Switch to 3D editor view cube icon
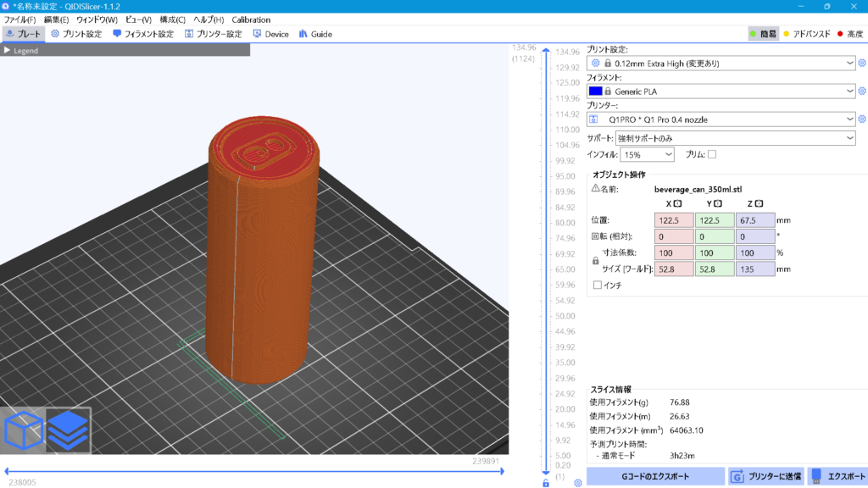The width and height of the screenshot is (868, 488). coord(24,430)
